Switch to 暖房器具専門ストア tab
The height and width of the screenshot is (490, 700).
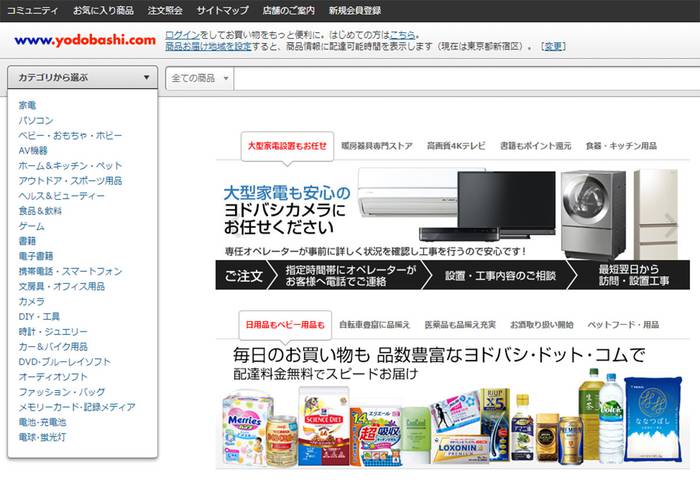(x=377, y=146)
